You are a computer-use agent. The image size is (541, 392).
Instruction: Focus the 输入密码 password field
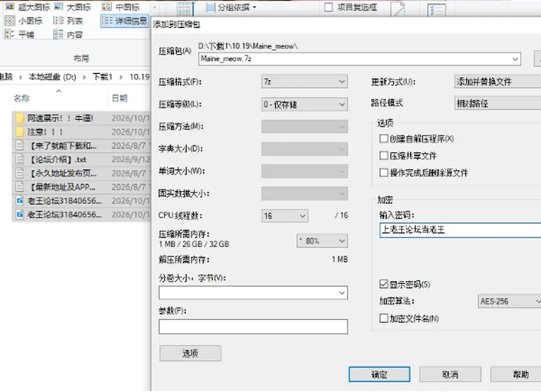460,230
